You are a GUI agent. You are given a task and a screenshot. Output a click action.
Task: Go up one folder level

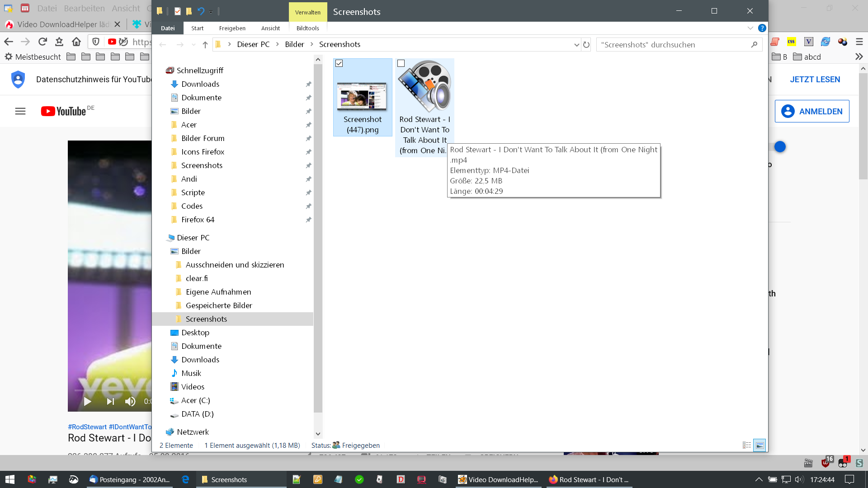tap(205, 45)
